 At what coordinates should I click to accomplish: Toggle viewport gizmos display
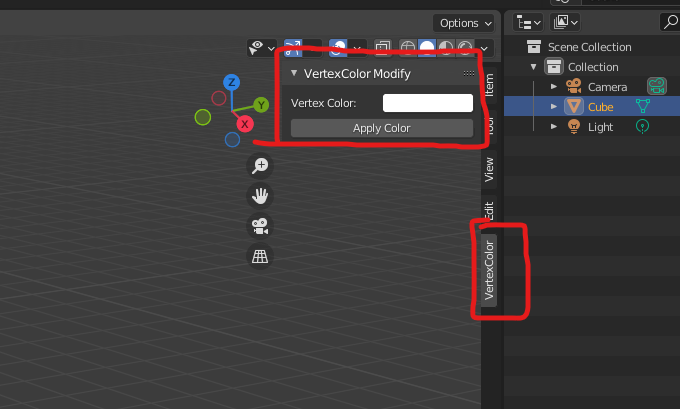(293, 48)
